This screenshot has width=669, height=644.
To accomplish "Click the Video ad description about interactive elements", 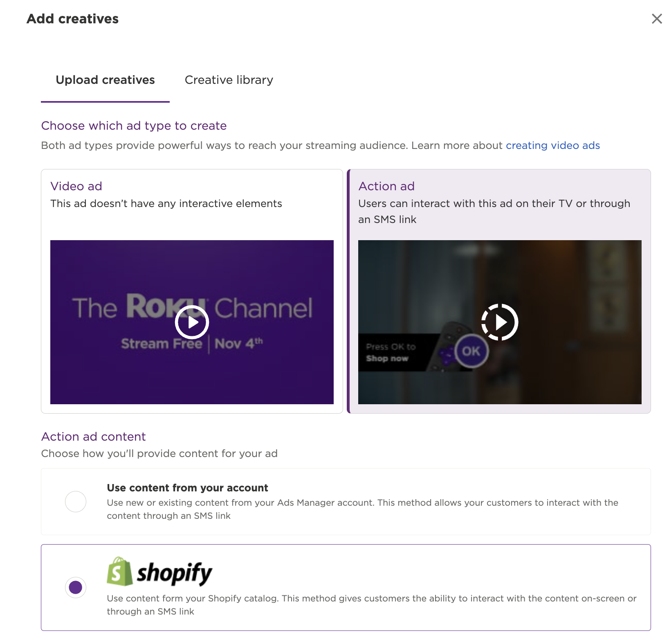I will click(166, 204).
